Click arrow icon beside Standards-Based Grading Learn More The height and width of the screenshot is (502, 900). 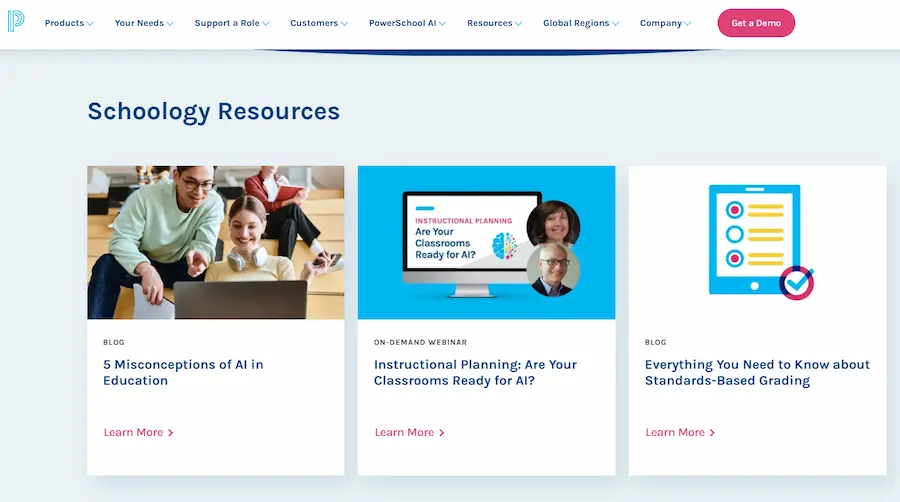tap(712, 433)
